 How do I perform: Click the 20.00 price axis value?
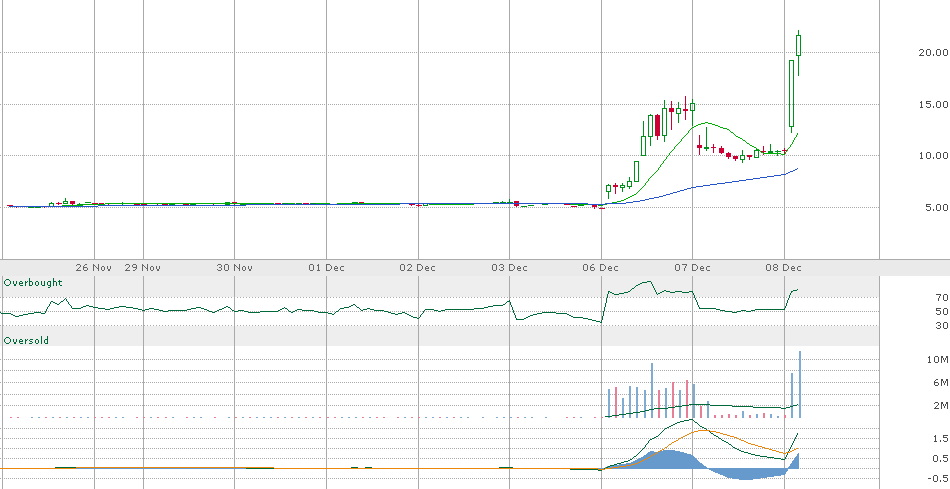click(933, 53)
